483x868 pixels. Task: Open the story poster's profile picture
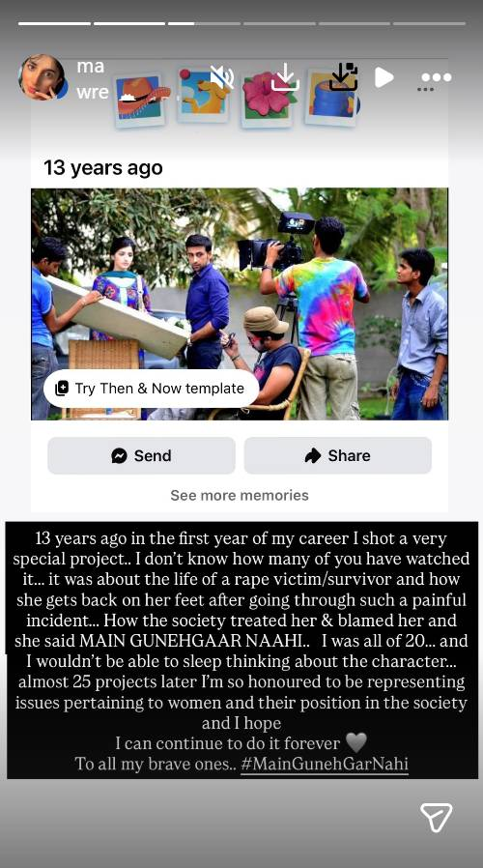(x=42, y=77)
